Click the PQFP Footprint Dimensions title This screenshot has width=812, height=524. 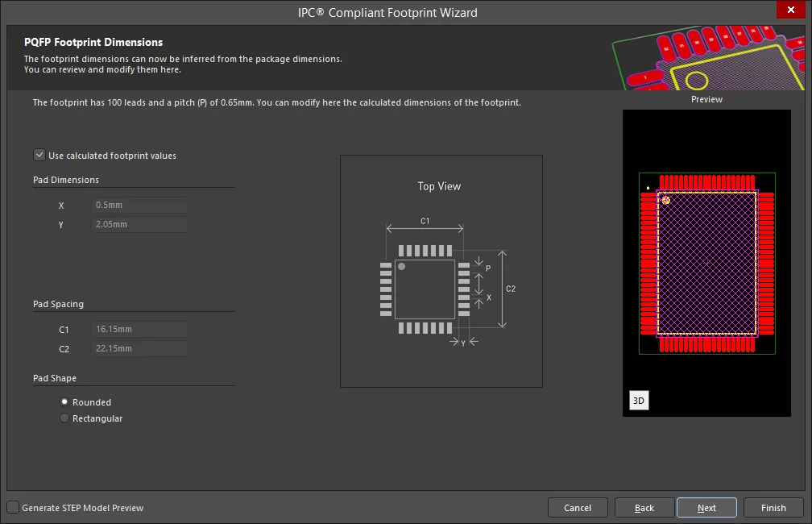click(x=93, y=43)
